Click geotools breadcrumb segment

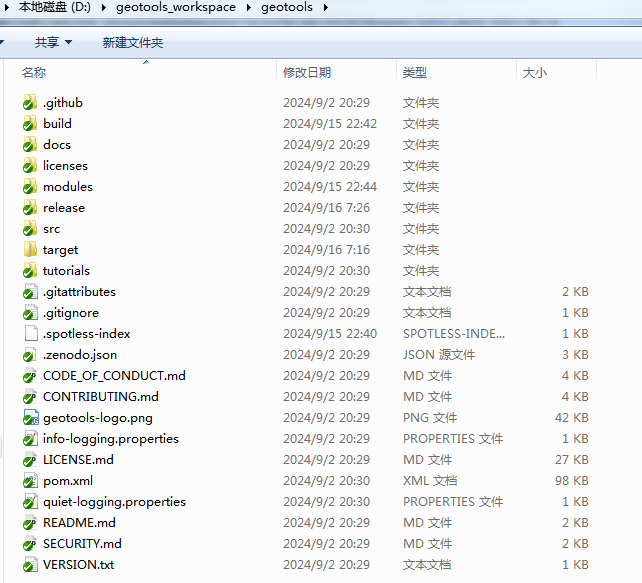[287, 7]
